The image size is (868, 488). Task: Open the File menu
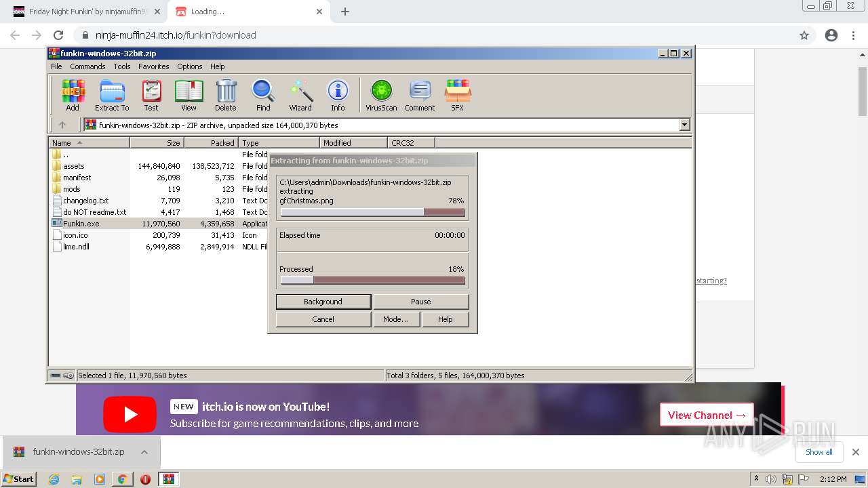[x=56, y=66]
